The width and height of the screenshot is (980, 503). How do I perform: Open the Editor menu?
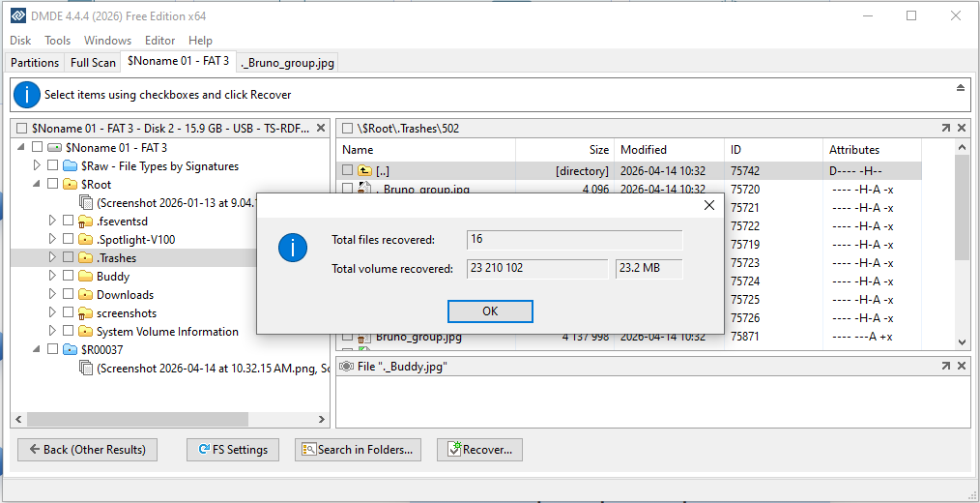click(160, 40)
